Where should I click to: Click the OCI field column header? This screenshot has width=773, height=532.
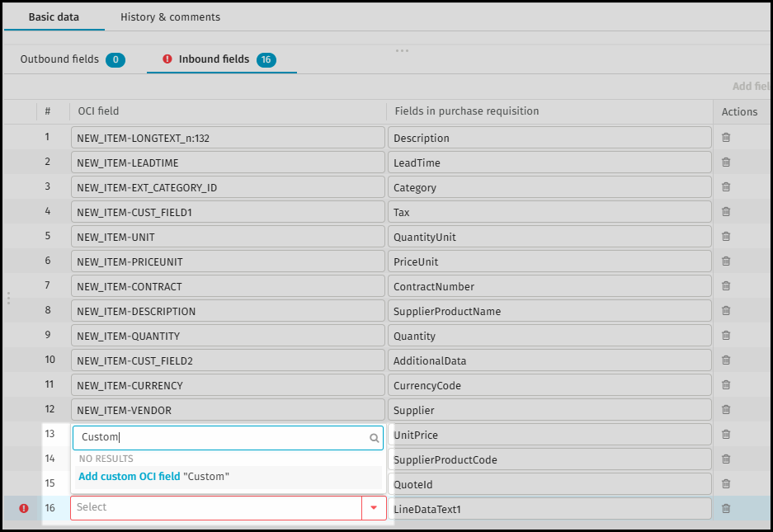pos(99,111)
